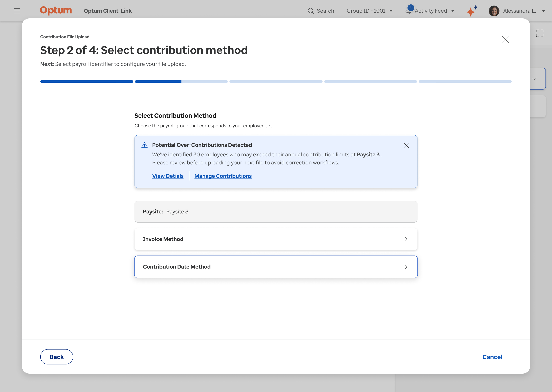Open the AI sparkle assistant icon
552x392 pixels.
click(471, 11)
